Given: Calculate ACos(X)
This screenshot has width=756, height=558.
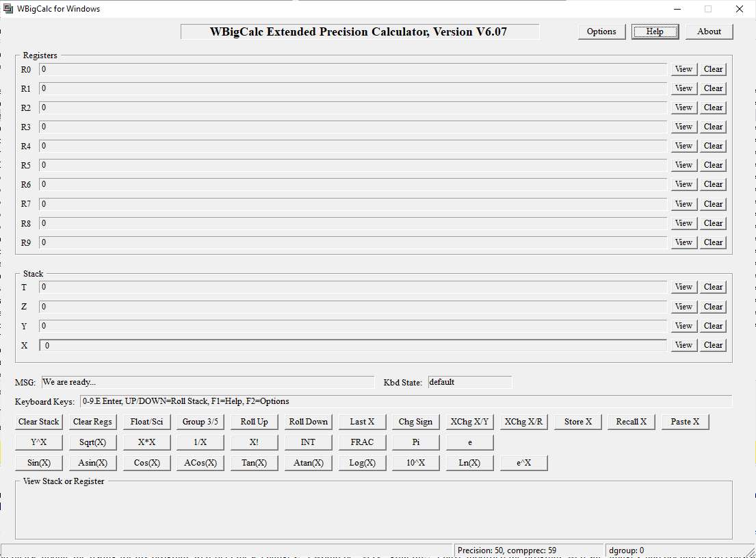Looking at the screenshot, I should click(200, 463).
